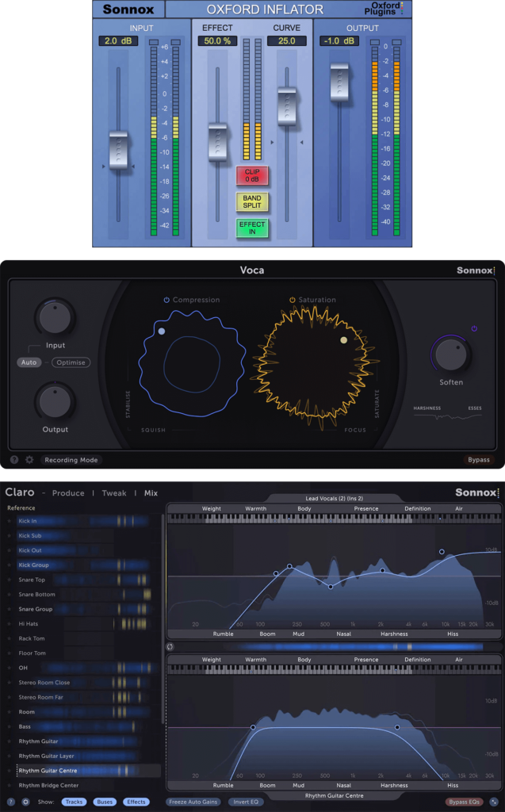Click the star icon beside Hi Hats
Screen dimensions: 505x812
[x=10, y=623]
